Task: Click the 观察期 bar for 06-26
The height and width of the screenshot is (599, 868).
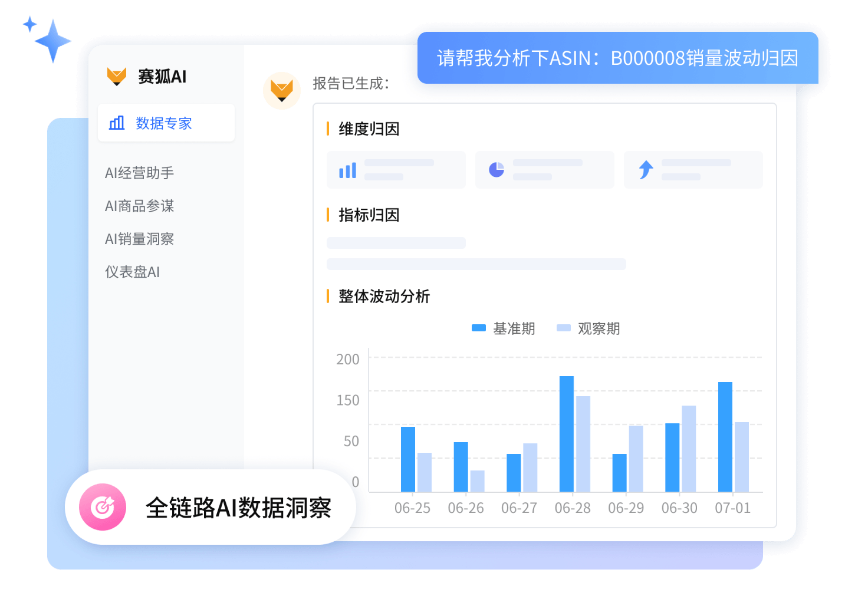Action: pyautogui.click(x=478, y=481)
